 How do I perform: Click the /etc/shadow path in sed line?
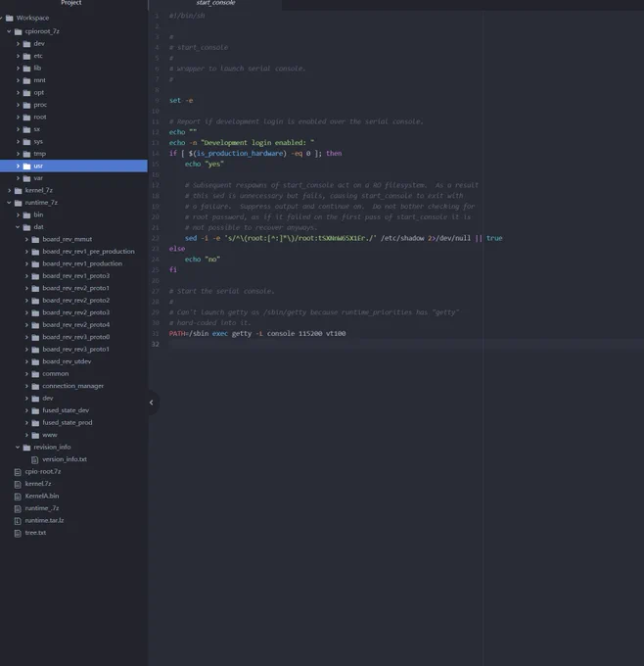pyautogui.click(x=402, y=238)
